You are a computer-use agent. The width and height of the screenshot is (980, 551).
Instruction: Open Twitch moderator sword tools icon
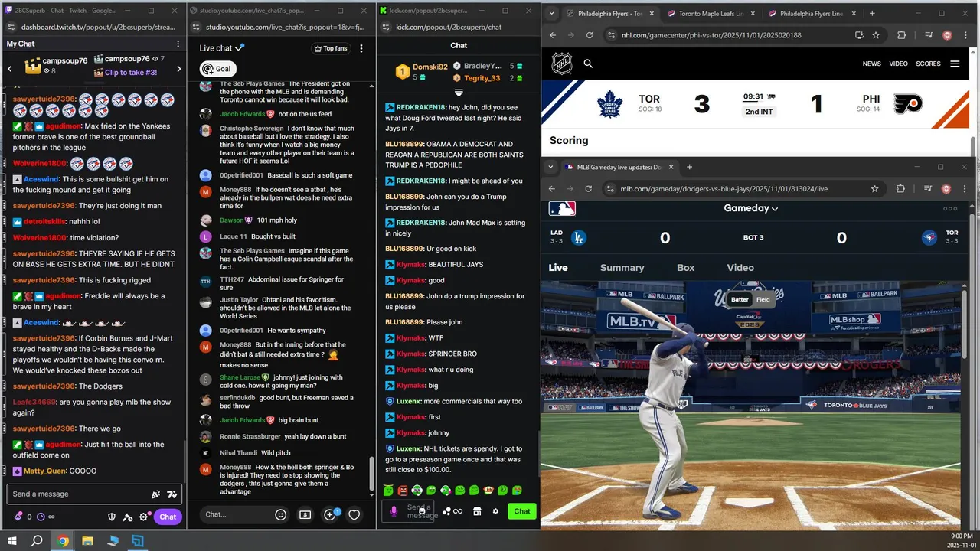coord(128,517)
